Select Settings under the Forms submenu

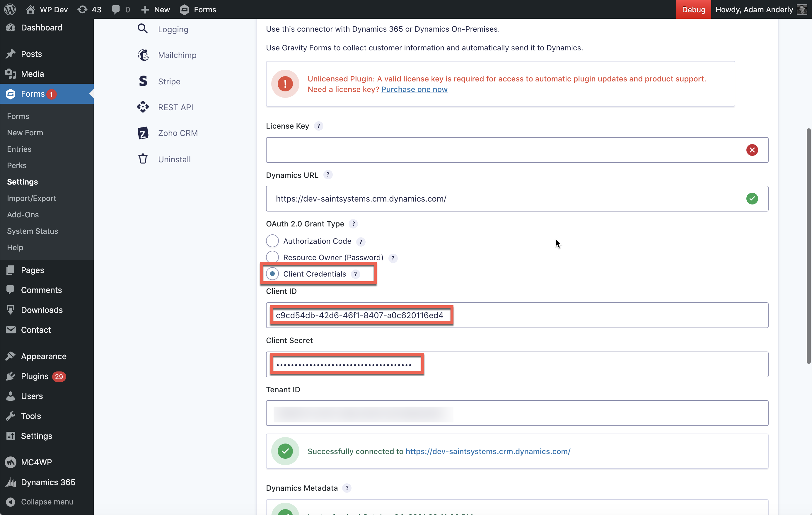(x=23, y=182)
